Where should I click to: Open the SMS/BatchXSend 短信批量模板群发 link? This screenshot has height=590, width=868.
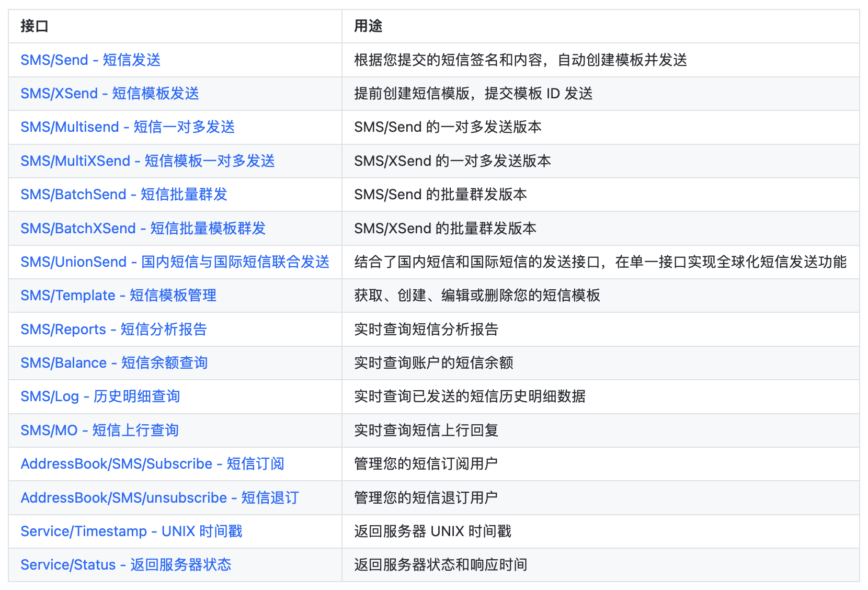pyautogui.click(x=143, y=229)
